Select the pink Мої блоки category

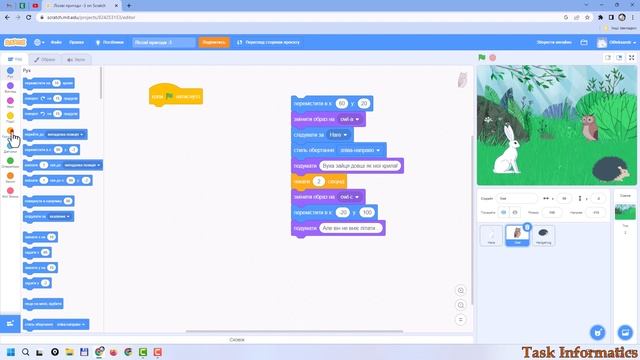click(x=10, y=193)
